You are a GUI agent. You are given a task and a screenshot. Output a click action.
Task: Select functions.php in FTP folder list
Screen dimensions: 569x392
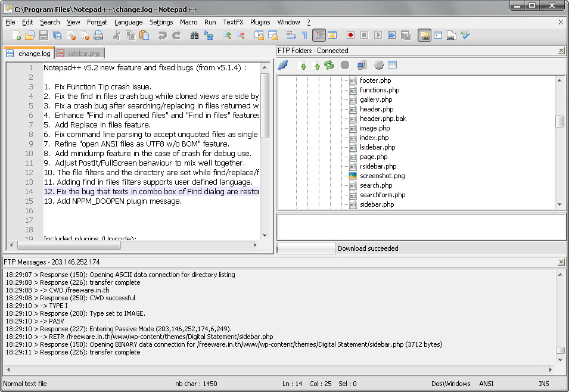pyautogui.click(x=379, y=90)
